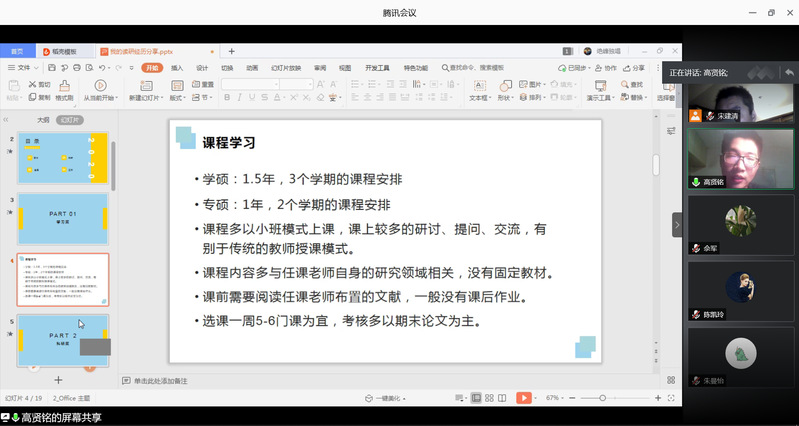799x426 pixels.
Task: Expand the font name combo box
Action: (x=280, y=84)
